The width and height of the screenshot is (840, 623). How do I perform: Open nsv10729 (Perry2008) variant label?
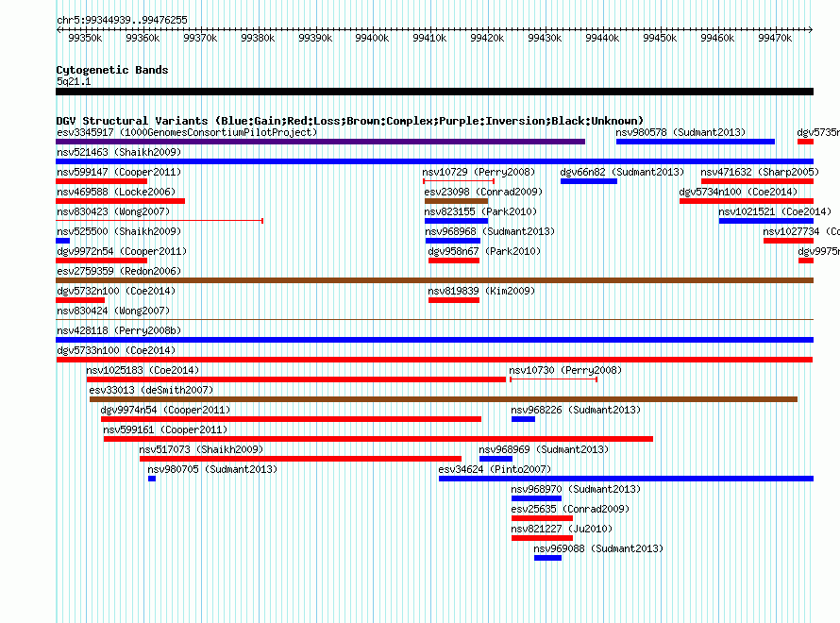(x=479, y=172)
